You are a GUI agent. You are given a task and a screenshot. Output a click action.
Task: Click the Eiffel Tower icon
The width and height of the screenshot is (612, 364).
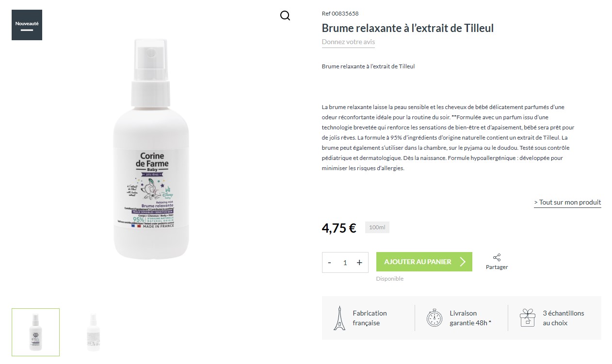(339, 318)
